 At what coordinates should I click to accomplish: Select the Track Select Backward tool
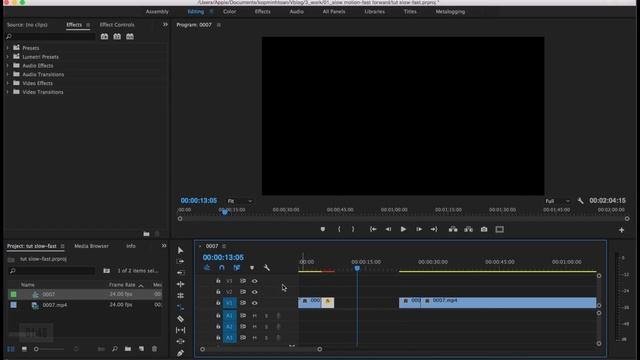coord(180,273)
